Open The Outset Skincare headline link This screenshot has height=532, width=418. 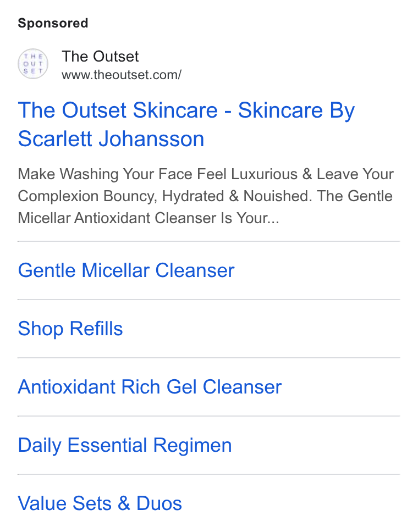[186, 125]
